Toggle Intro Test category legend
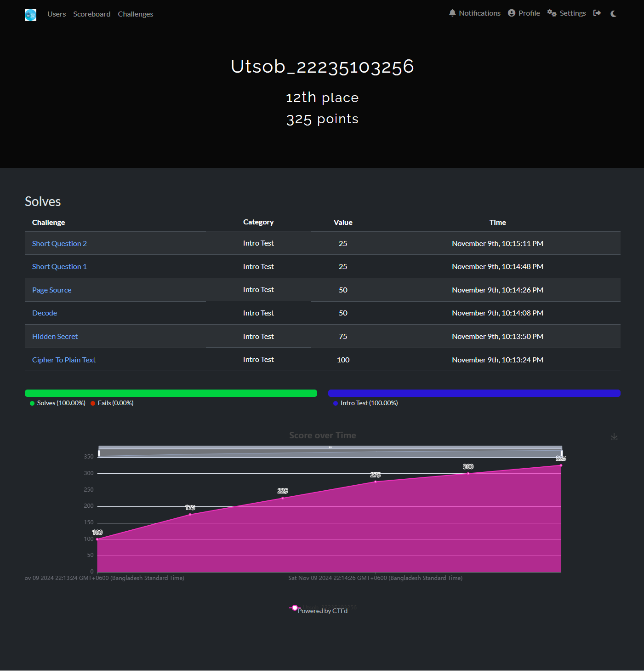The image size is (644, 671). (x=365, y=403)
